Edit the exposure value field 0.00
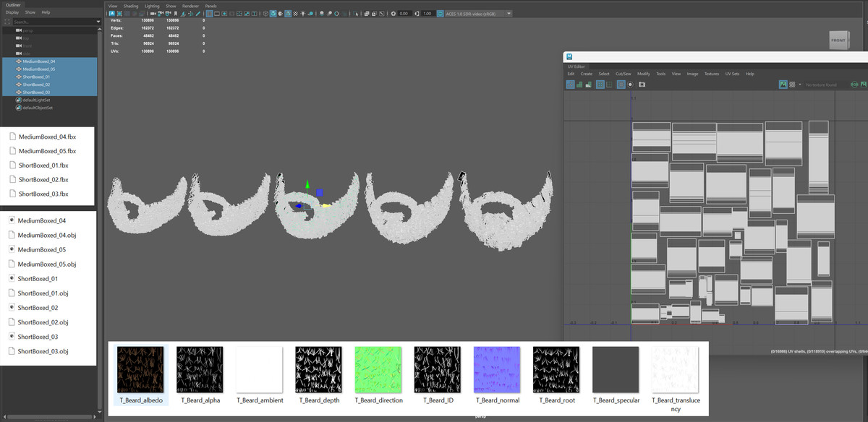This screenshot has height=422, width=868. [404, 14]
